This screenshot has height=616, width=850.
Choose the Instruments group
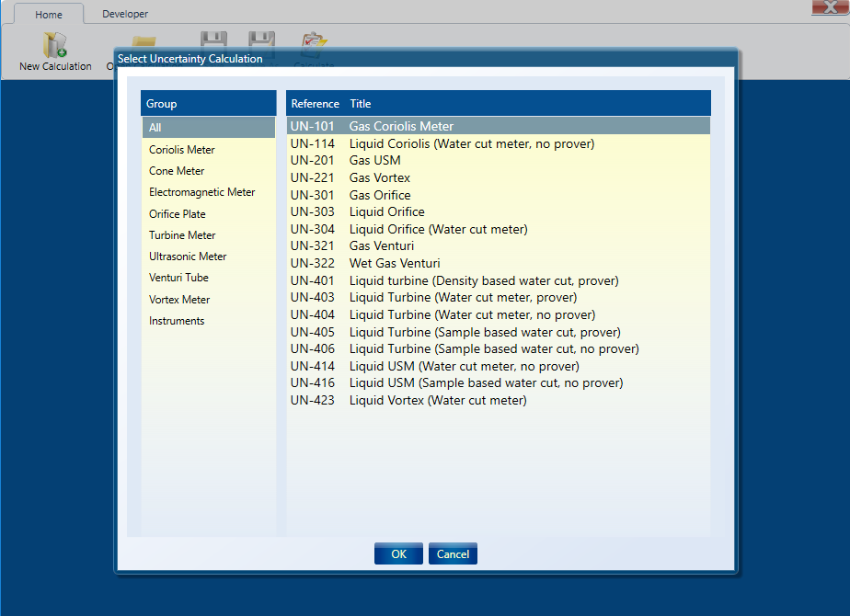point(209,321)
